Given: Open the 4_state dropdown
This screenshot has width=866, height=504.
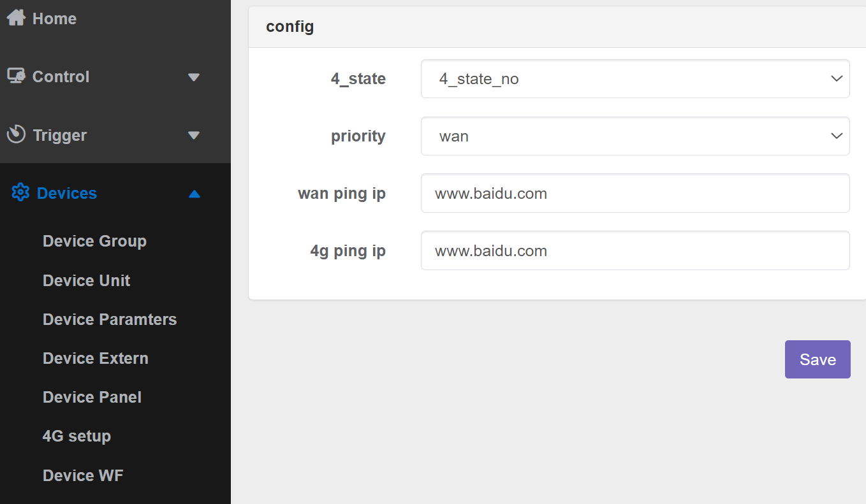Looking at the screenshot, I should pos(635,79).
